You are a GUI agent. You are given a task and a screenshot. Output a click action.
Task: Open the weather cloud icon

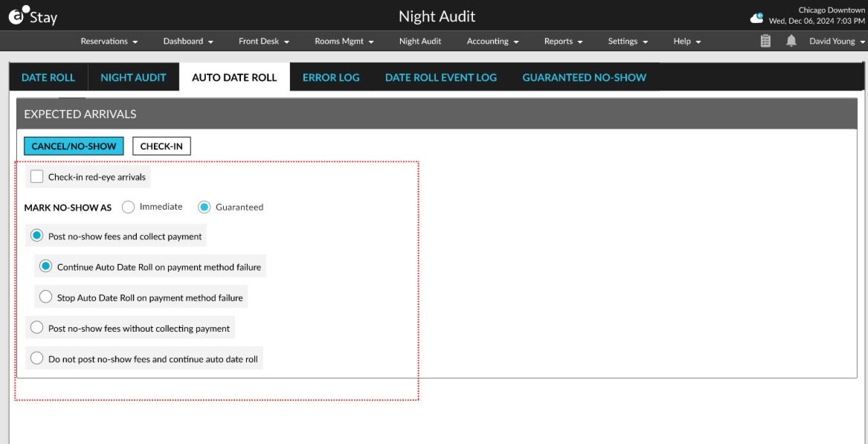coord(756,18)
